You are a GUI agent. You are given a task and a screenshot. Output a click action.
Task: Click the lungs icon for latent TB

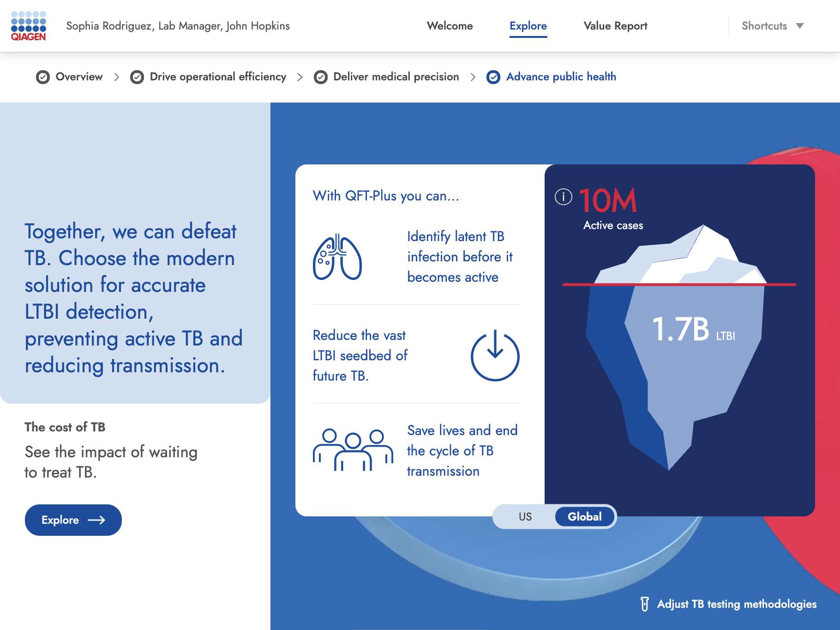pyautogui.click(x=337, y=257)
